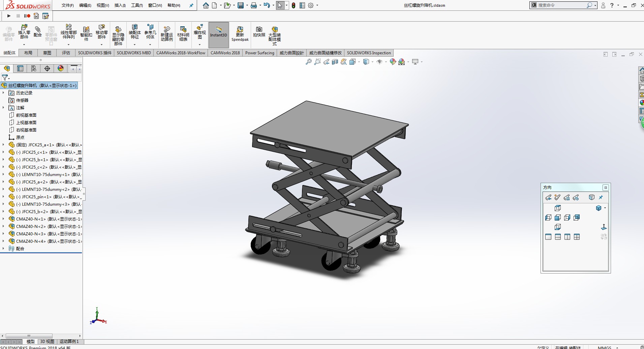Expand the 配合 (Mates) folder
Screen dimensions: 644x349
click(3, 249)
